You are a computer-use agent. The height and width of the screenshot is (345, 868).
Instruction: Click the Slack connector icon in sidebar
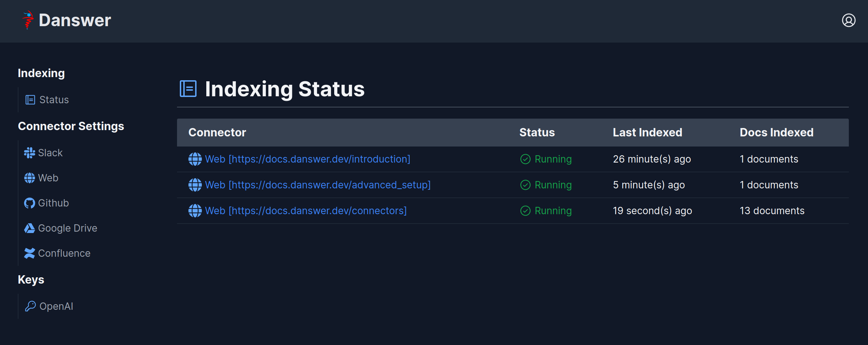[x=29, y=152]
